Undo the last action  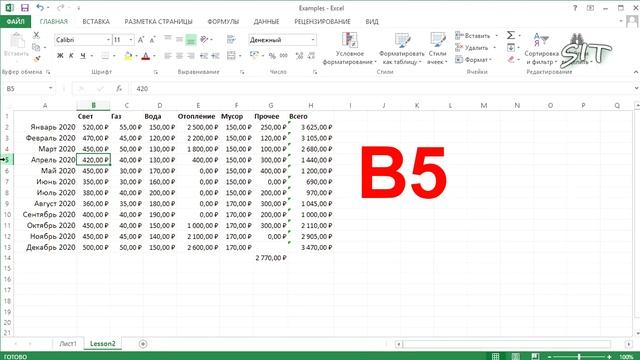click(40, 7)
